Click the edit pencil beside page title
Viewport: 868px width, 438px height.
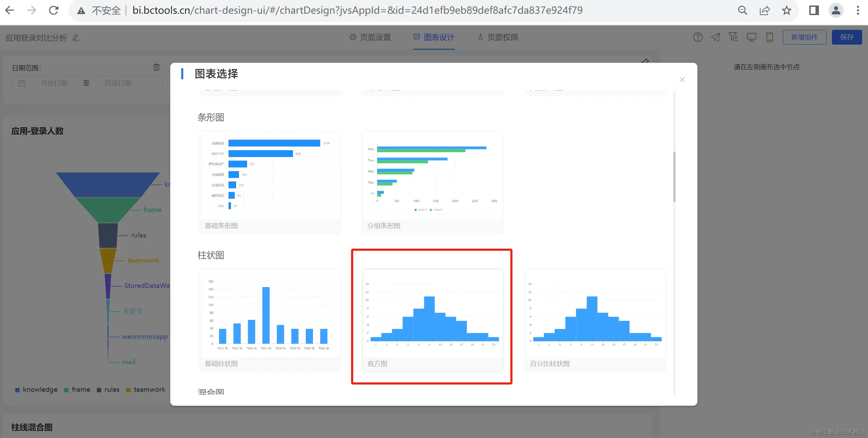pyautogui.click(x=76, y=38)
